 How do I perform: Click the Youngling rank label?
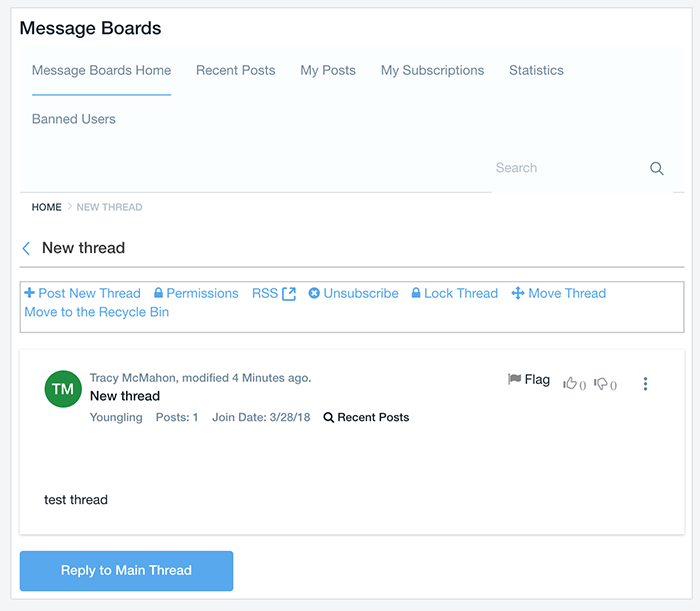[x=116, y=417]
